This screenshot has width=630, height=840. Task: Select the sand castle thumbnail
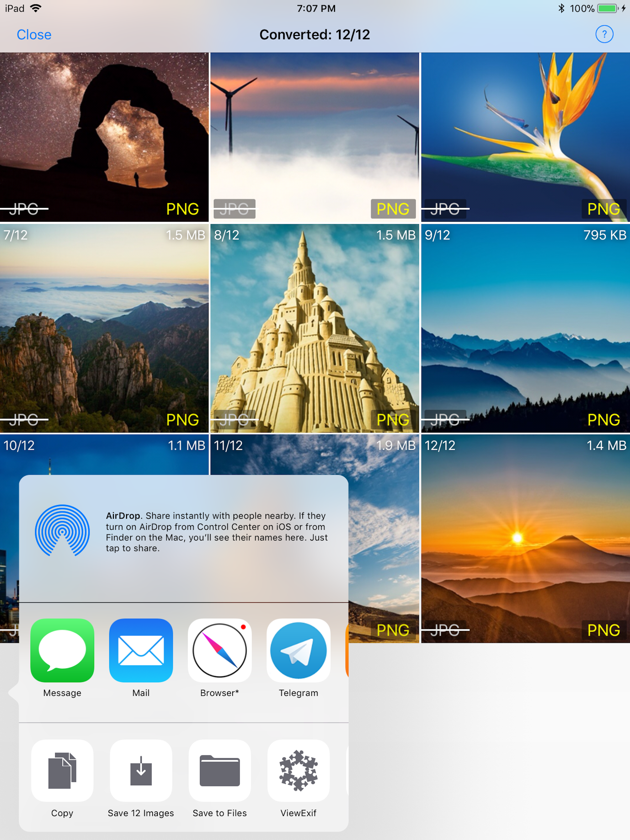(315, 328)
